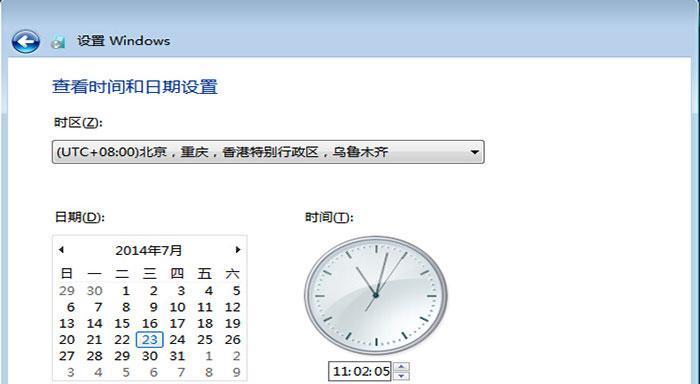Select greyed August 2 after July 31
The width and height of the screenshot is (700, 384).
236,356
